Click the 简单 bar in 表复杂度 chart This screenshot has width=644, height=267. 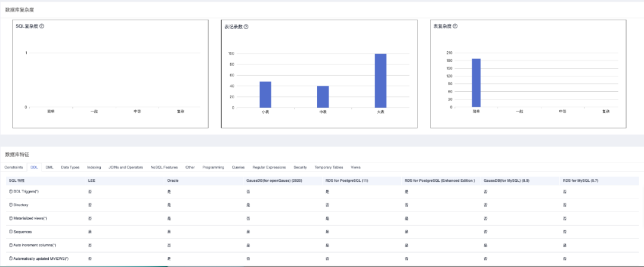476,83
